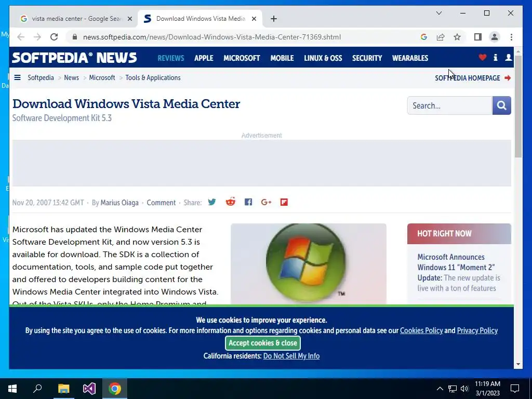Bookmark this page with the star icon
The width and height of the screenshot is (532, 399).
coord(457,37)
